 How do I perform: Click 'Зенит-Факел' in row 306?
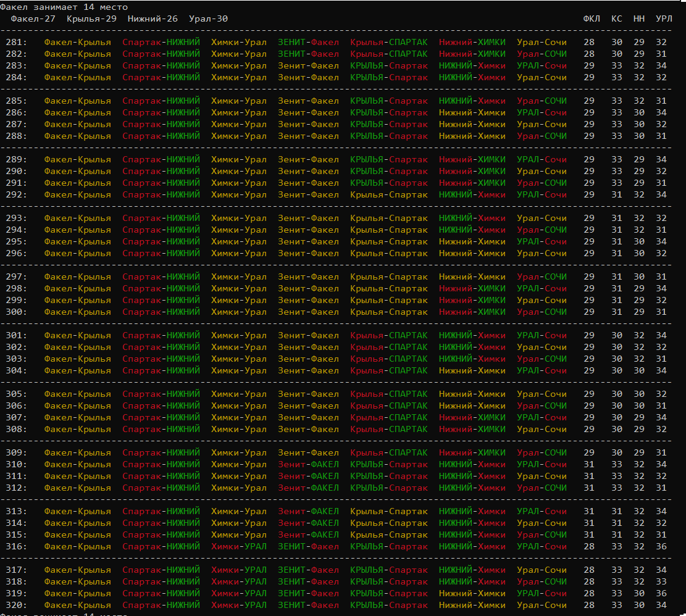309,406
